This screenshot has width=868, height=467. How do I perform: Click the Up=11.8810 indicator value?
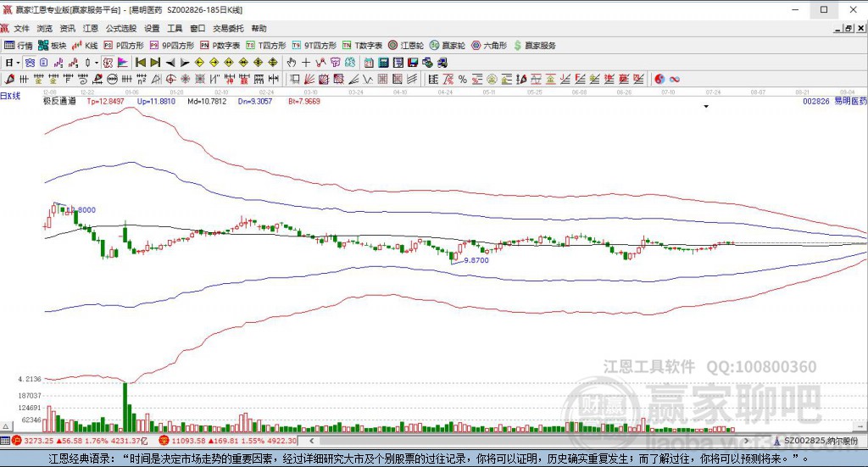[x=156, y=101]
